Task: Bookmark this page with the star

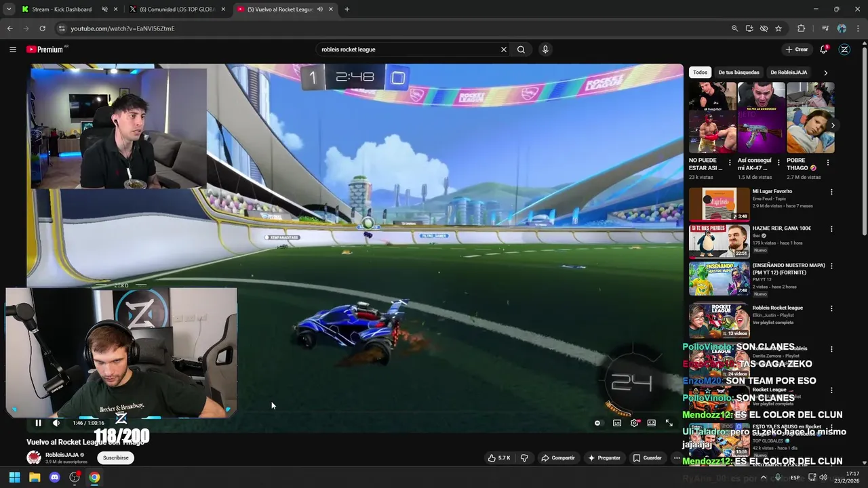Action: pyautogui.click(x=778, y=28)
